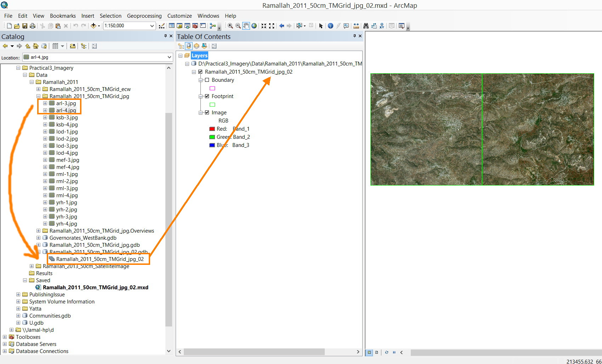Click Connect To Folder in Catalog
The image size is (602, 364).
[x=73, y=46]
